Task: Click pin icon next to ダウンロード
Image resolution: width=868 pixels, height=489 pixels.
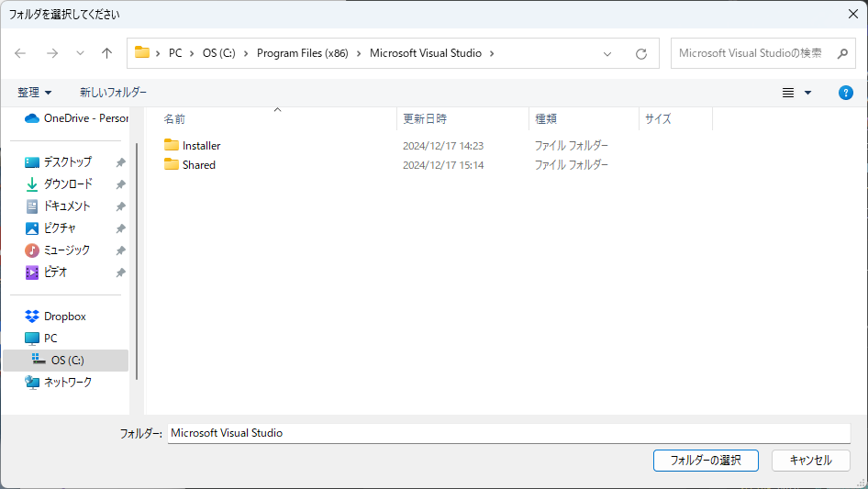Action: click(120, 184)
